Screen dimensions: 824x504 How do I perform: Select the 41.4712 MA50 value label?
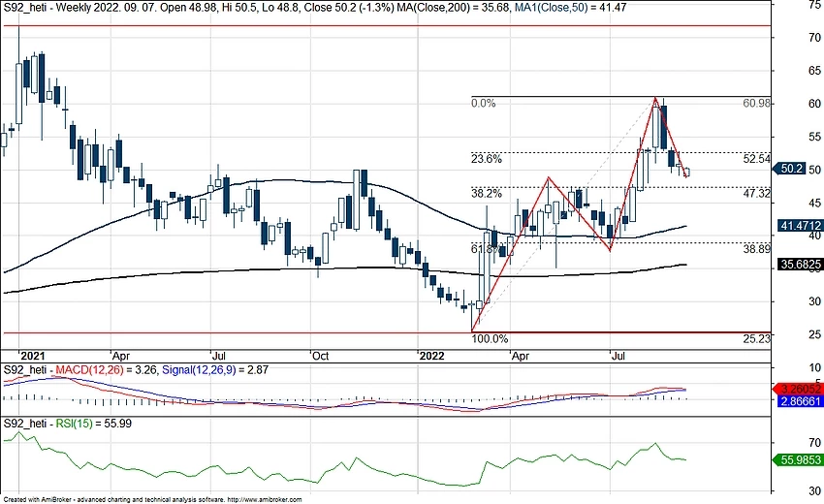coord(800,226)
